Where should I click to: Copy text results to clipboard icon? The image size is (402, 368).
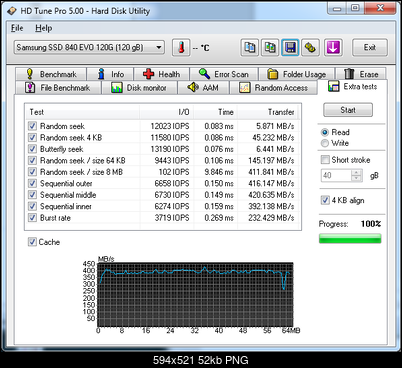point(250,47)
